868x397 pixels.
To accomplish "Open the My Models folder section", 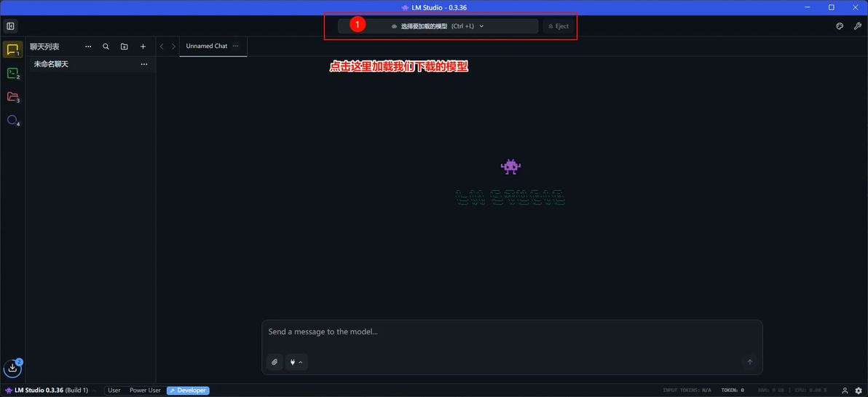I will [12, 97].
